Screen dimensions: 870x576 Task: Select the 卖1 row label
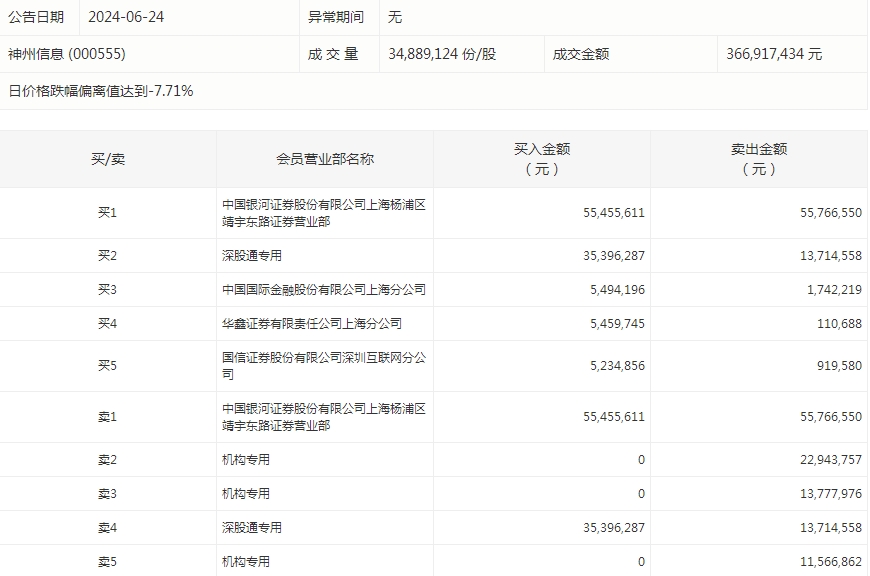pos(108,417)
